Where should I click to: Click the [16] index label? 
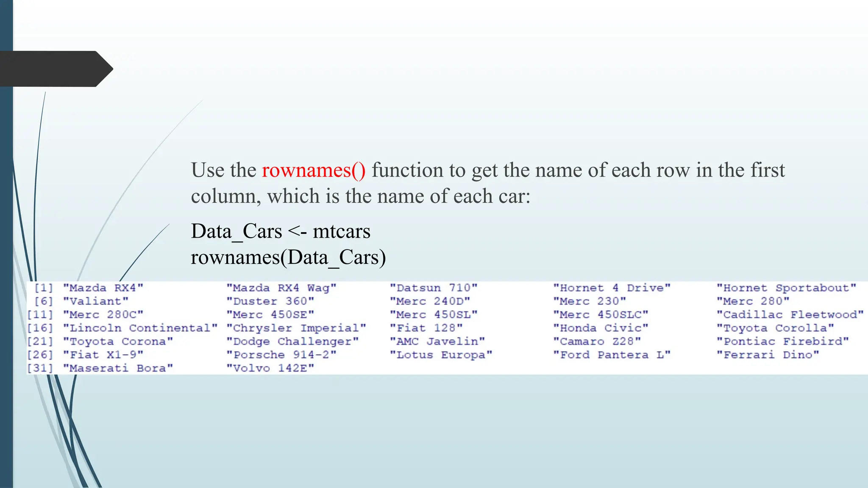pos(40,328)
